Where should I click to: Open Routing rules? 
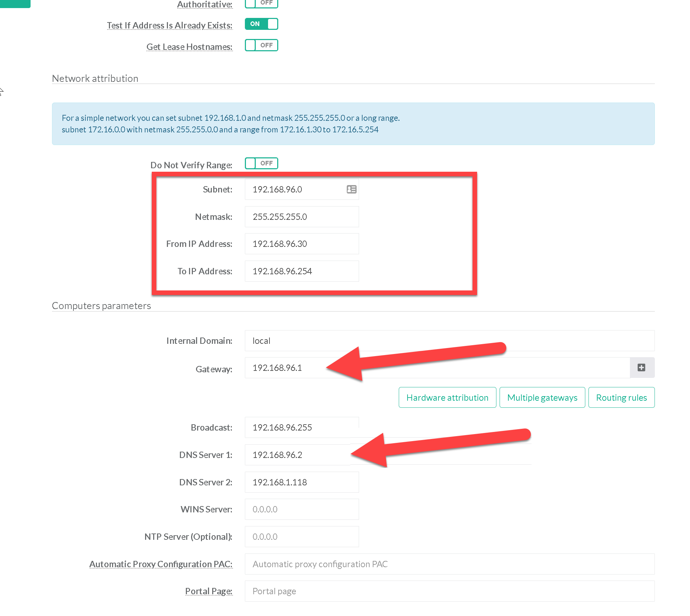621,398
